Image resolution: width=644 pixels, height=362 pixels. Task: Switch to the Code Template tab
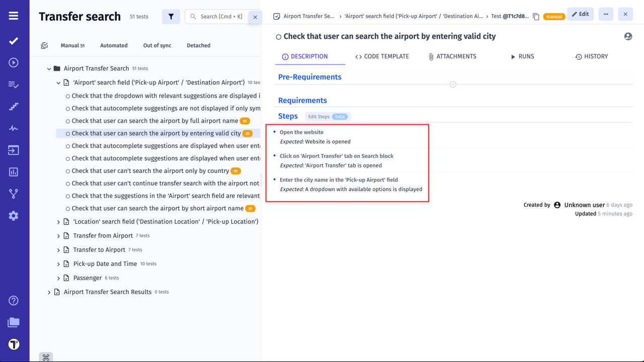coord(382,57)
